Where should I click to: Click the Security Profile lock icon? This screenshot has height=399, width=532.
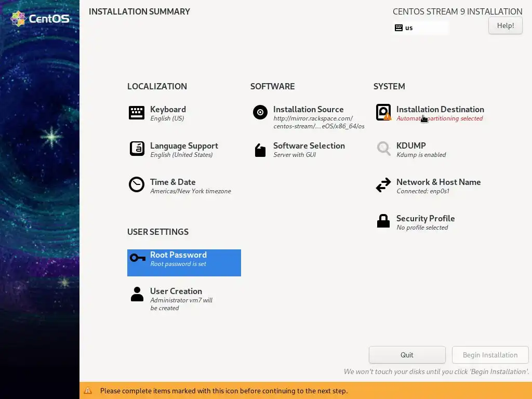[383, 221]
